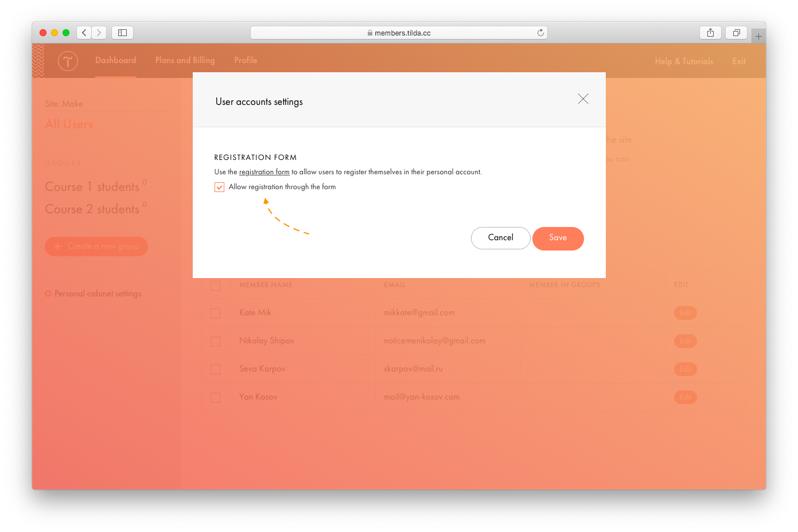Open Personal cabinet settings
798x532 pixels.
click(98, 294)
